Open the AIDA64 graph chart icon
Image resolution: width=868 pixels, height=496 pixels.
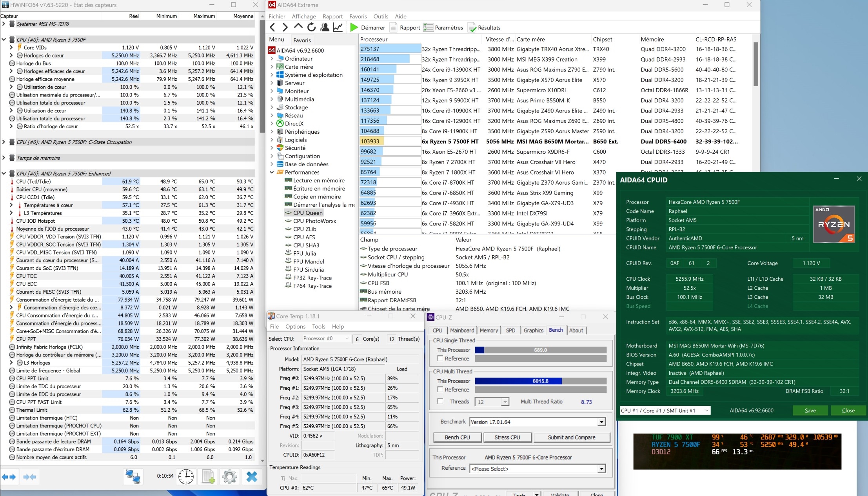[x=338, y=27]
